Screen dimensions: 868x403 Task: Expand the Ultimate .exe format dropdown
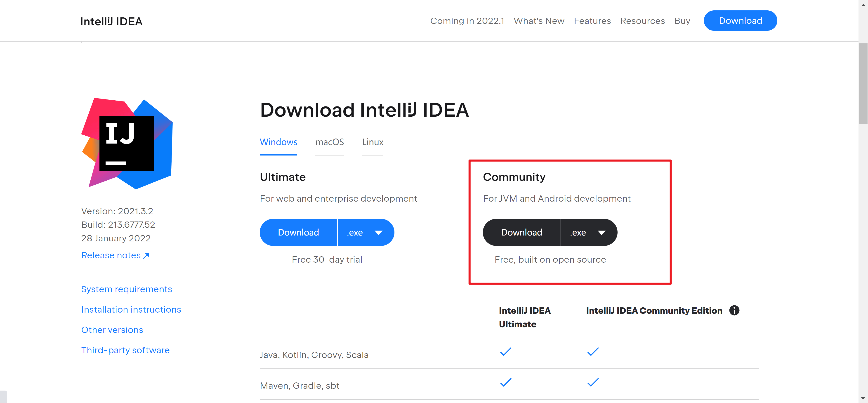[366, 233]
